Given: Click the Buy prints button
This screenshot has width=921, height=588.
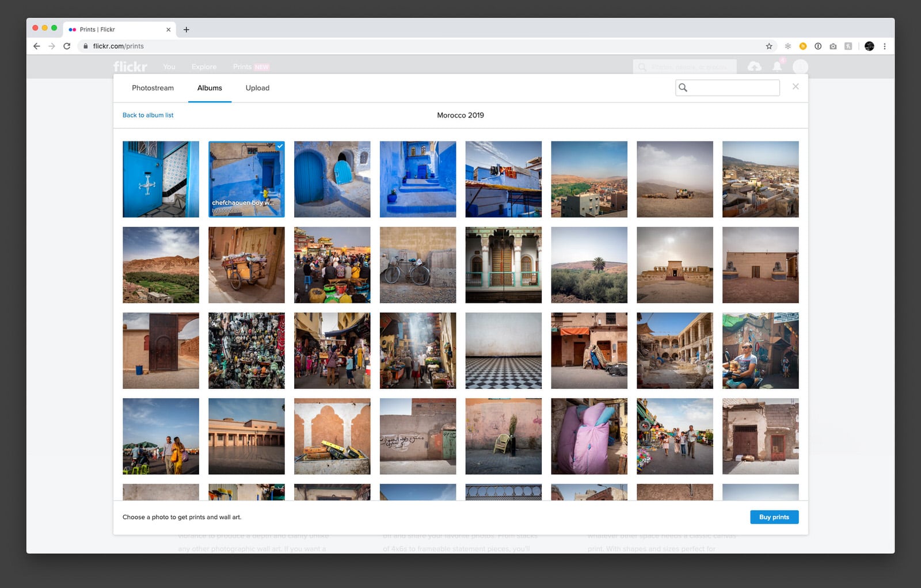Looking at the screenshot, I should [774, 517].
